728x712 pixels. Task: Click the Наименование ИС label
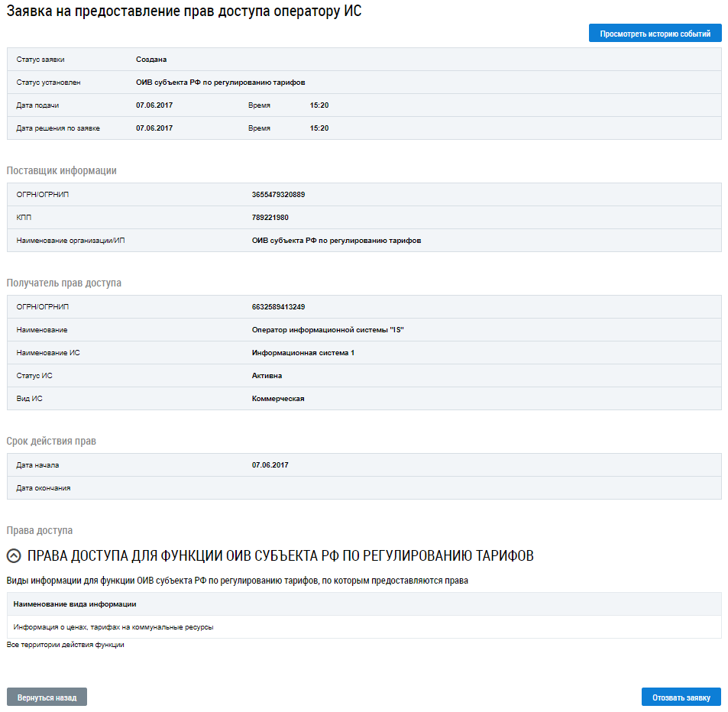click(x=48, y=353)
